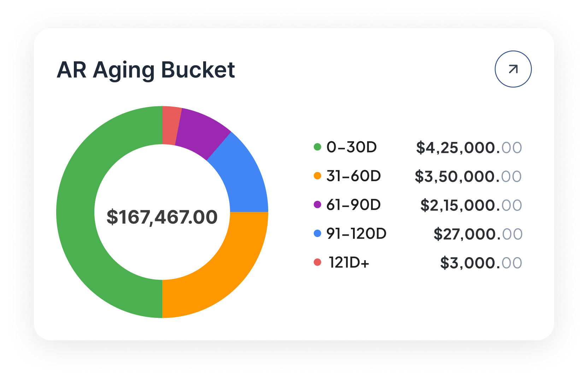Click the 61-90D legend label
Image resolution: width=588 pixels, height=380 pixels.
click(353, 205)
